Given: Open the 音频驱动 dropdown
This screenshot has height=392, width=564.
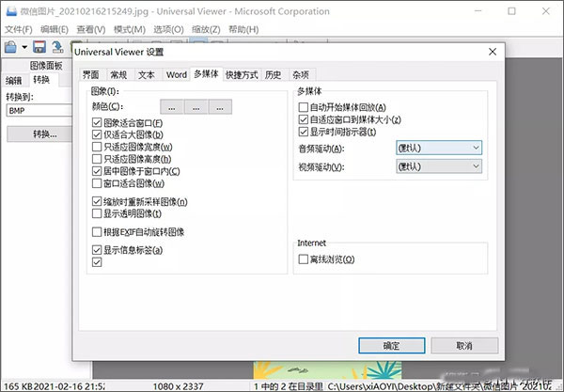Looking at the screenshot, I should click(x=439, y=148).
